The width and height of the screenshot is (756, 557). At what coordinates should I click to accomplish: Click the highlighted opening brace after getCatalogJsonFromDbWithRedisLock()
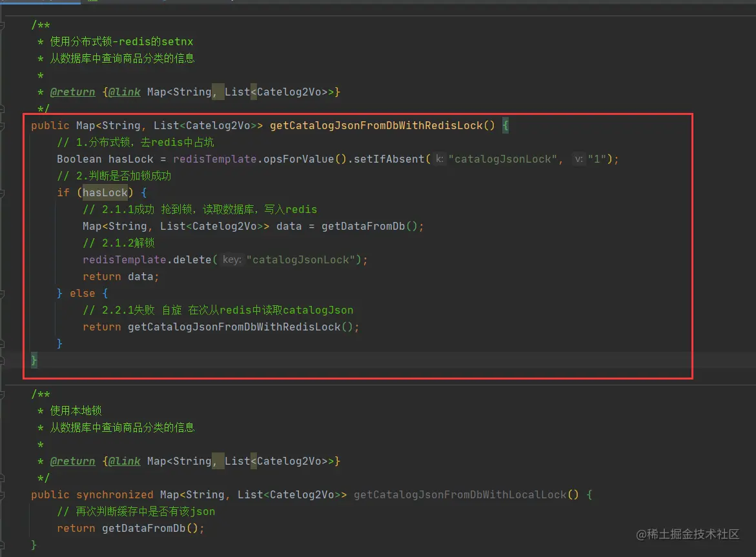[x=506, y=126]
